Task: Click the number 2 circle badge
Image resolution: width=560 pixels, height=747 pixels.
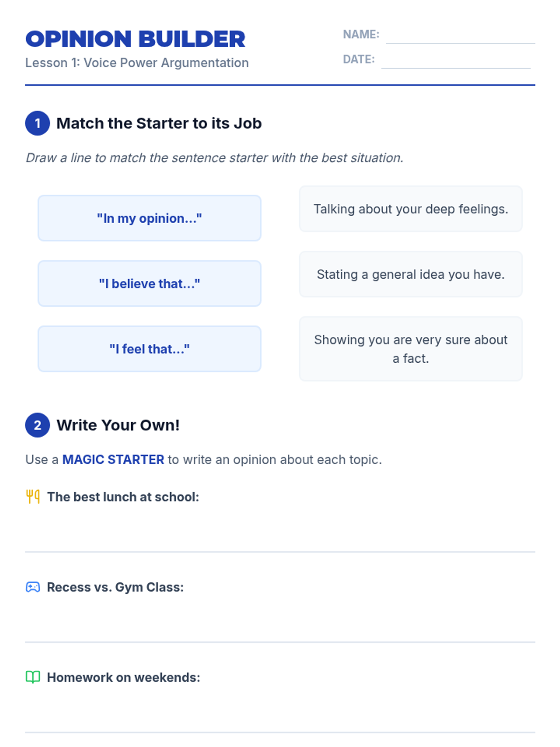Action: 37,425
